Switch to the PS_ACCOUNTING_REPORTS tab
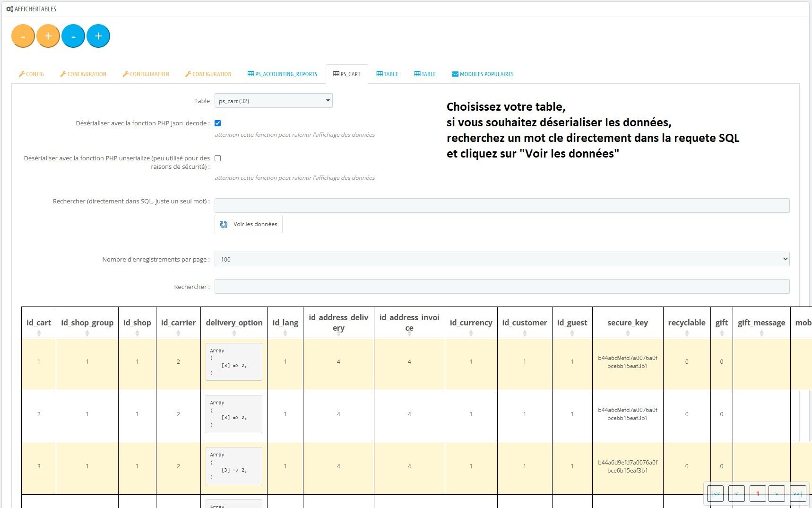 click(x=282, y=74)
